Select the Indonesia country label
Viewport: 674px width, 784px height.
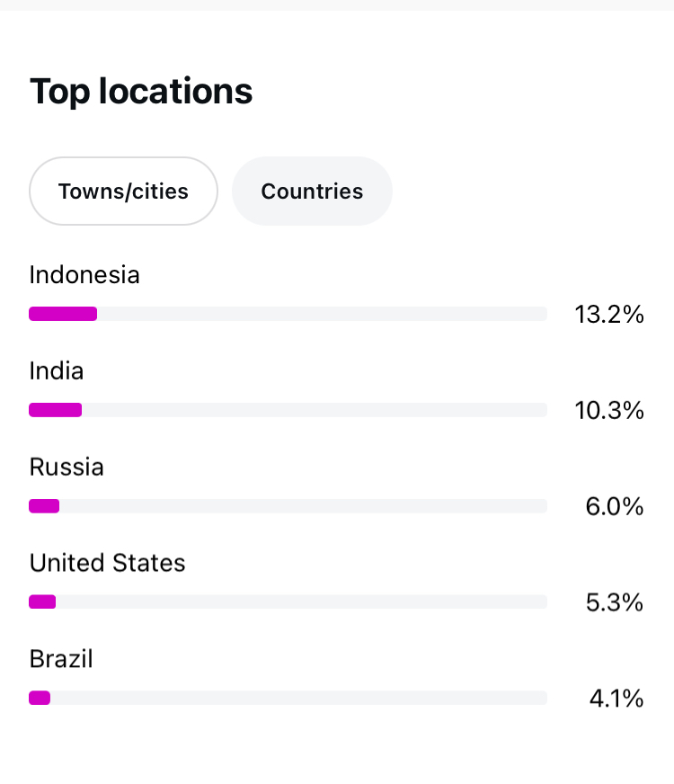pos(84,275)
